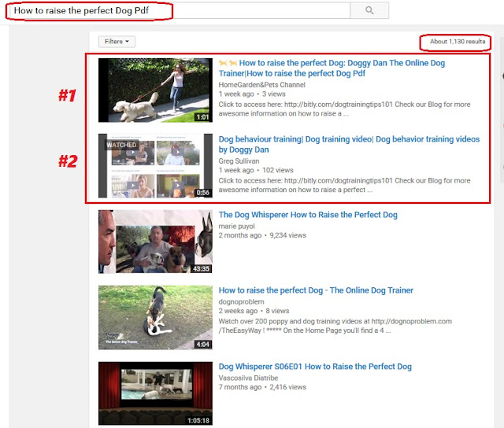Open the Filters dropdown
Viewport: 504px width, 428px height.
[x=117, y=42]
